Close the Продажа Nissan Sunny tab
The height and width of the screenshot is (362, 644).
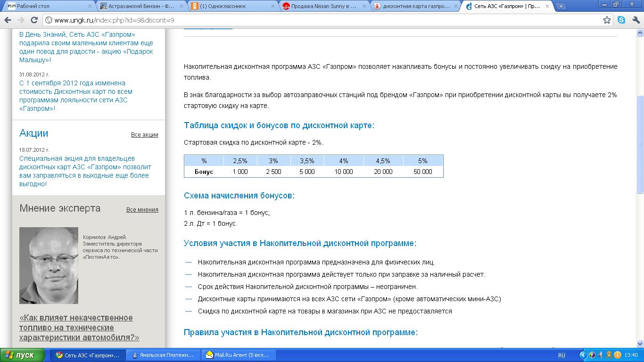(363, 7)
